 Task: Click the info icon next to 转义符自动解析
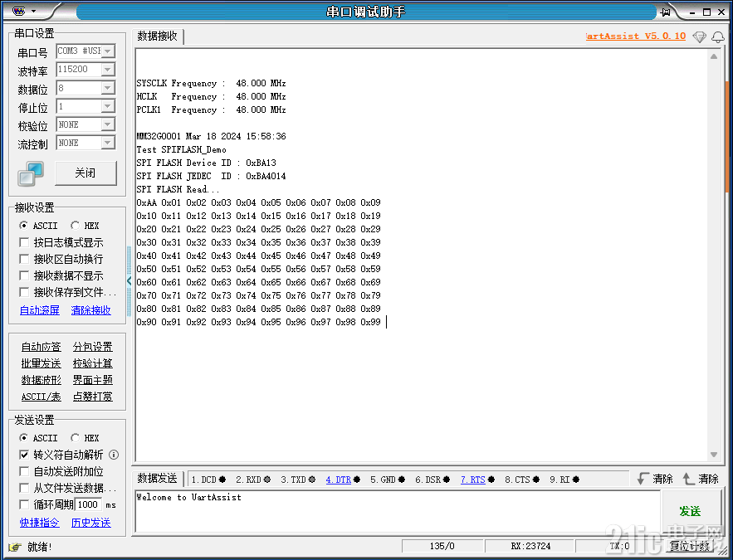(x=114, y=455)
